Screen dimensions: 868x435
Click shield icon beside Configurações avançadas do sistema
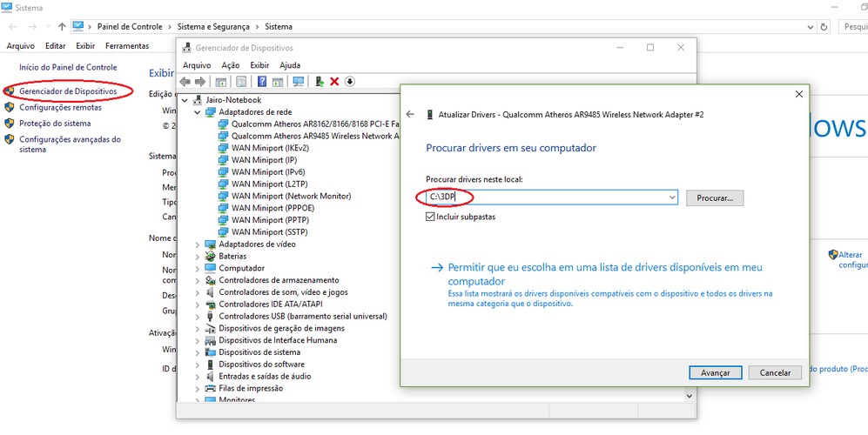pos(10,139)
